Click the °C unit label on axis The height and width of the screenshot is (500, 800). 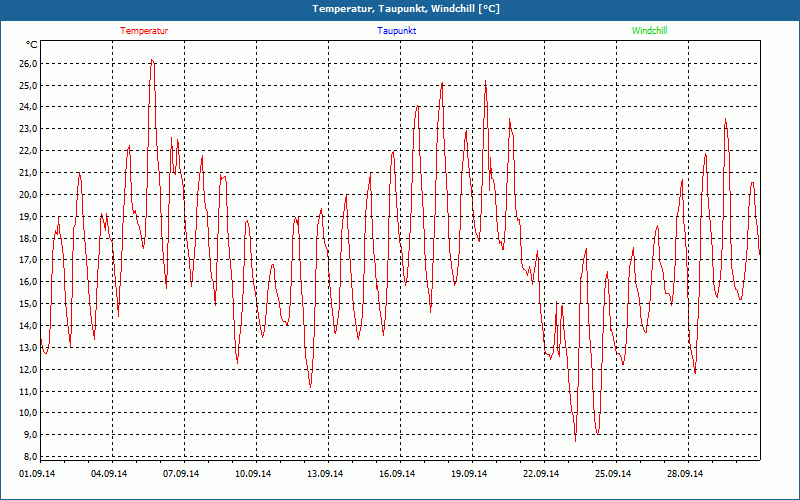[31, 45]
